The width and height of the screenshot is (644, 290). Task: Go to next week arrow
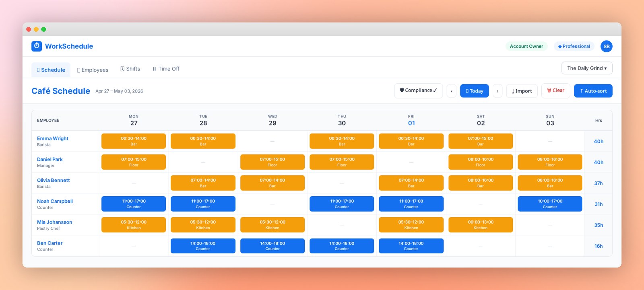(x=497, y=91)
